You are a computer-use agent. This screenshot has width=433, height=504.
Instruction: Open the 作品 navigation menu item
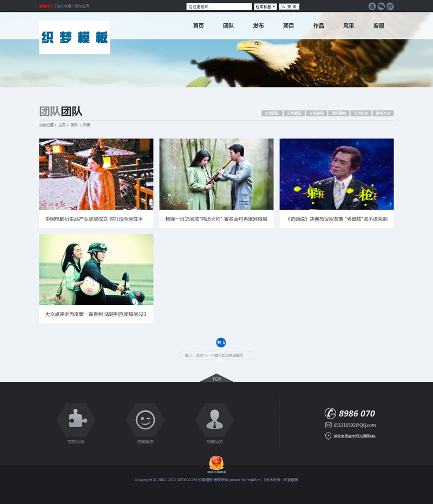318,26
